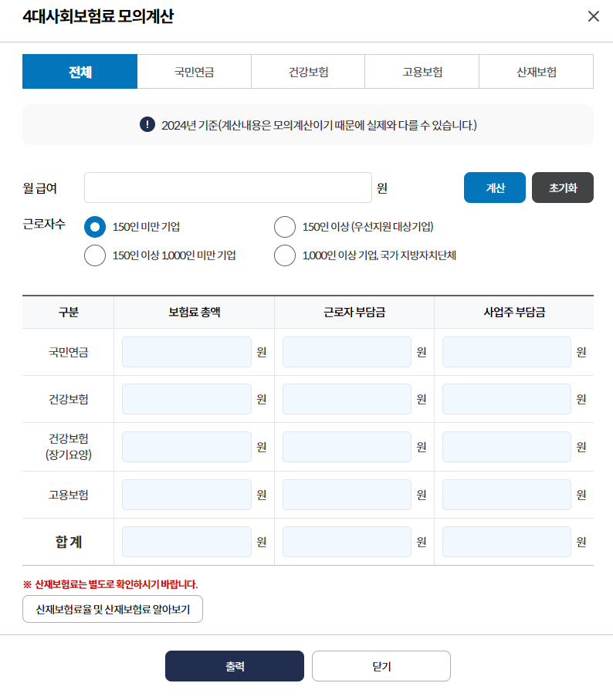Click 건강보험 근로자 부담금 field
The height and width of the screenshot is (700, 613).
[347, 399]
